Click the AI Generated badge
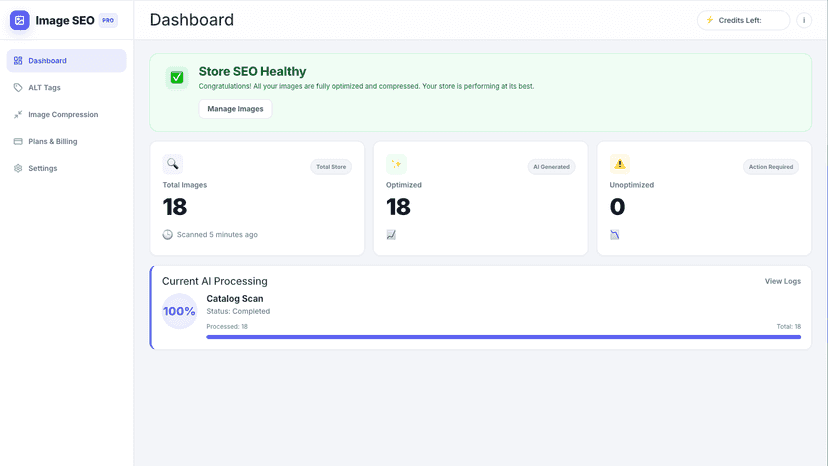 pos(551,167)
